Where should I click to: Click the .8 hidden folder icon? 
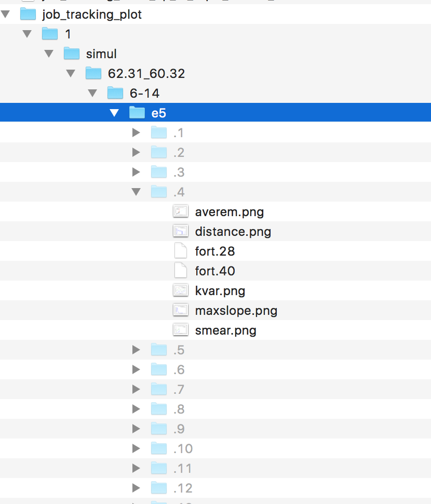click(x=159, y=408)
